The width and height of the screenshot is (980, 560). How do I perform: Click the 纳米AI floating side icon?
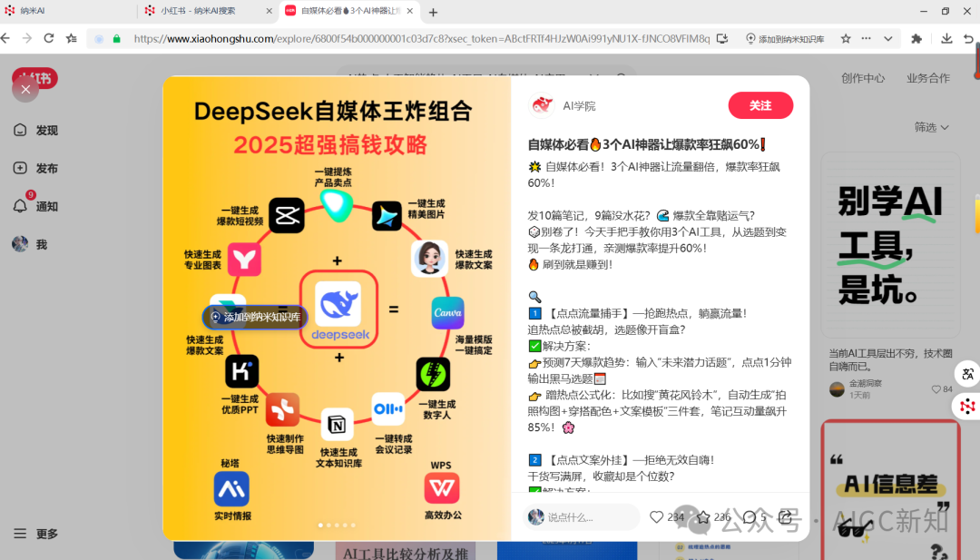click(967, 407)
